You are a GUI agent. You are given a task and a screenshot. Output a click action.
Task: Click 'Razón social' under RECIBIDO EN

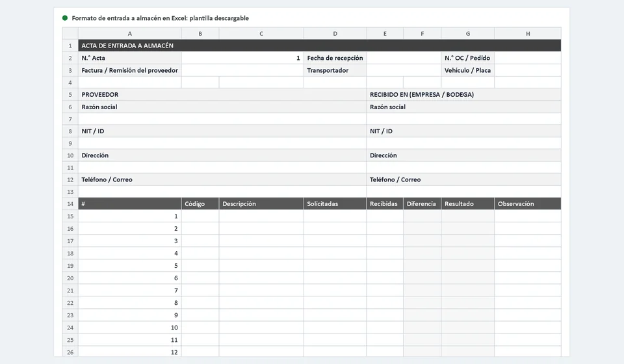(x=463, y=107)
